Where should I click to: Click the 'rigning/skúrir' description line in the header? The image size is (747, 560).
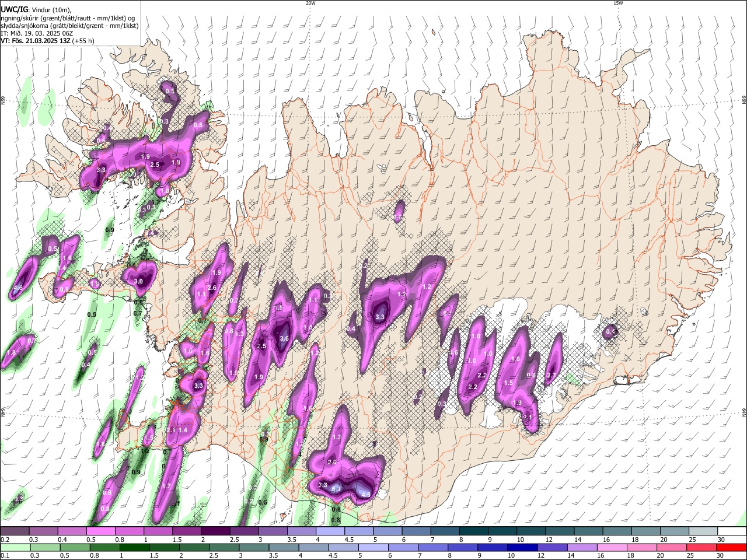68,17
